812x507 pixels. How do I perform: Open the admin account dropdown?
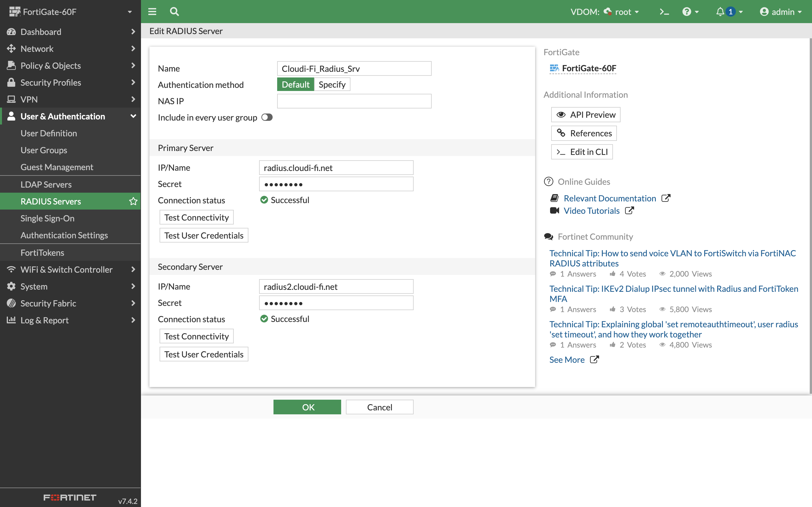pyautogui.click(x=781, y=11)
